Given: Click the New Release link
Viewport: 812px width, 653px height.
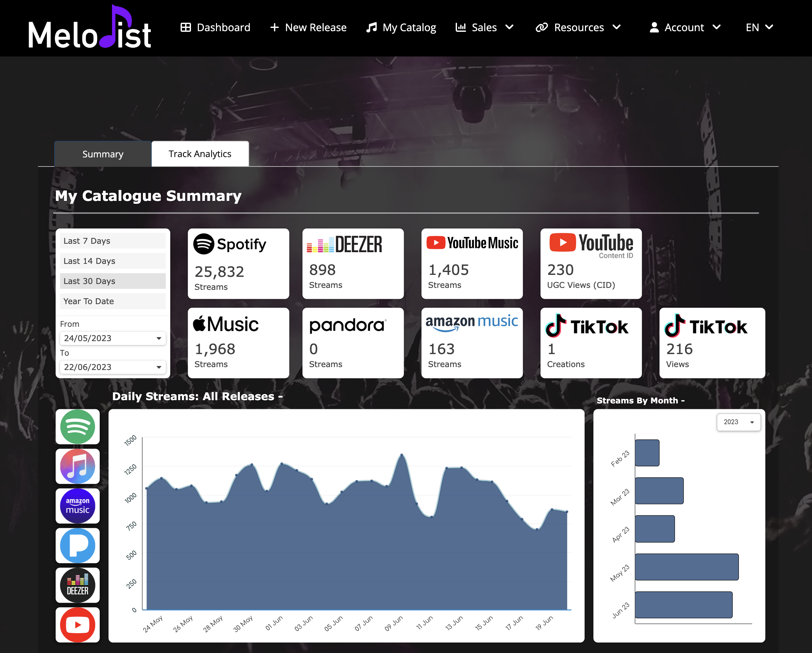Looking at the screenshot, I should click(x=309, y=28).
